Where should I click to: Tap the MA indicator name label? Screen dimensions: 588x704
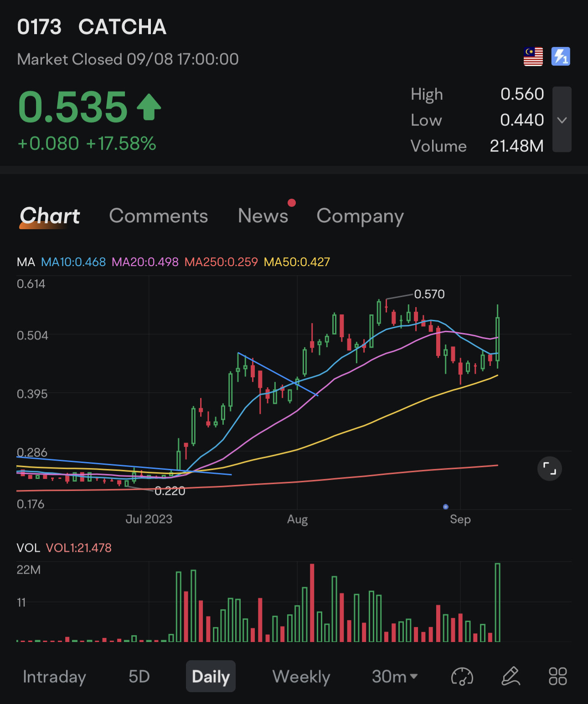(x=26, y=262)
